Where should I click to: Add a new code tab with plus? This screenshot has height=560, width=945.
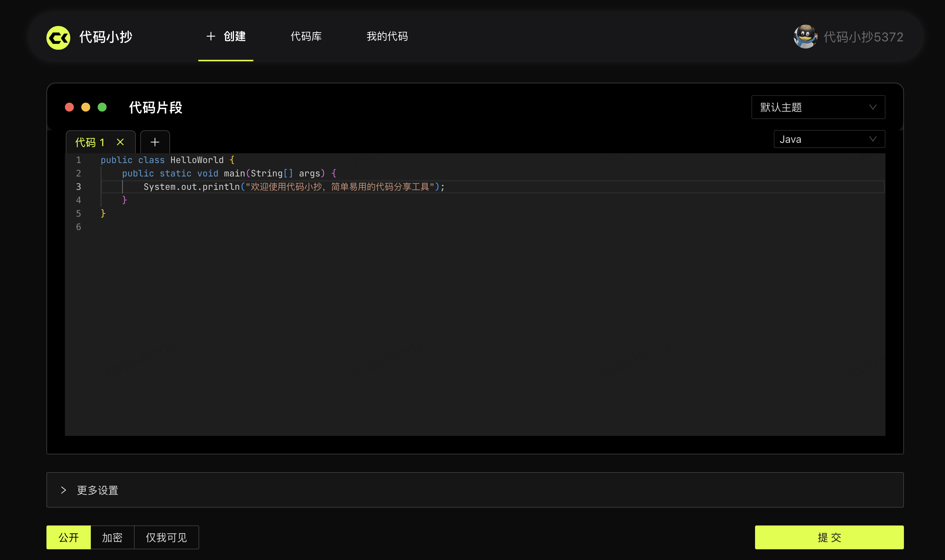pyautogui.click(x=155, y=142)
